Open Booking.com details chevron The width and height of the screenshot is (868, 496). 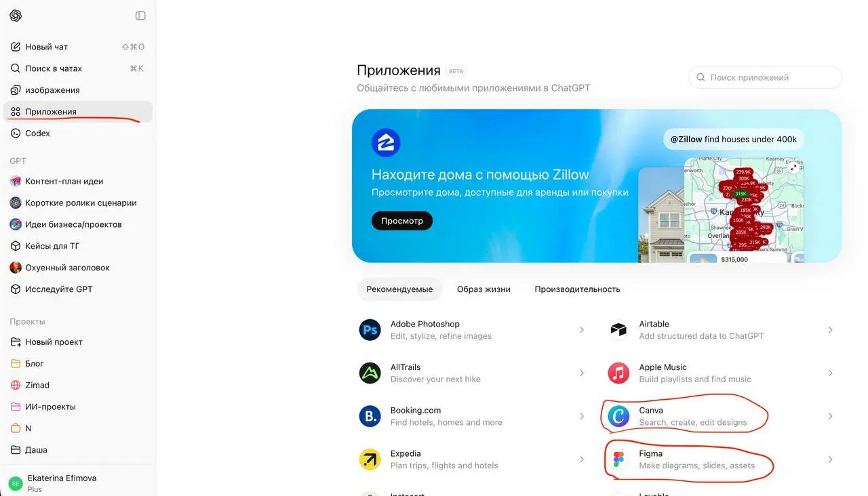coord(582,416)
